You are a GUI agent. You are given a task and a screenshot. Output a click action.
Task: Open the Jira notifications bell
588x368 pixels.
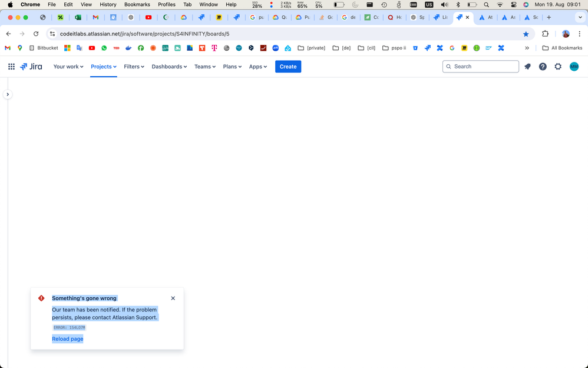[528, 67]
